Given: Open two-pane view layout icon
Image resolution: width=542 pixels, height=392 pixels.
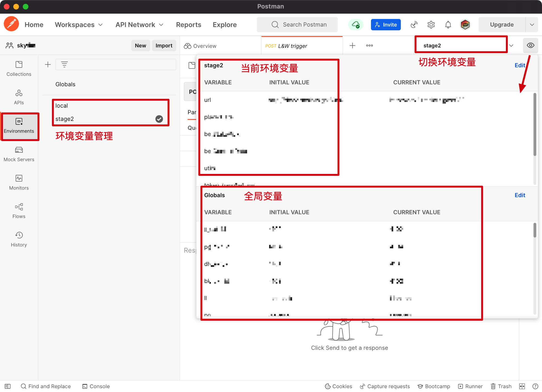Looking at the screenshot, I should coord(522,386).
